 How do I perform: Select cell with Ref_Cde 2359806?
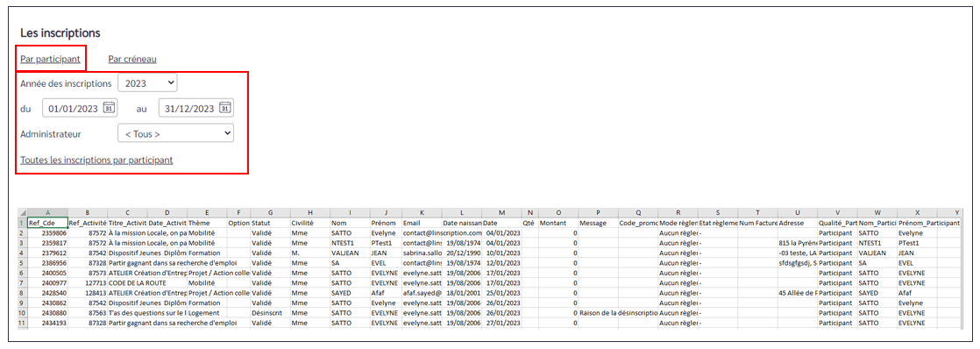tap(46, 232)
